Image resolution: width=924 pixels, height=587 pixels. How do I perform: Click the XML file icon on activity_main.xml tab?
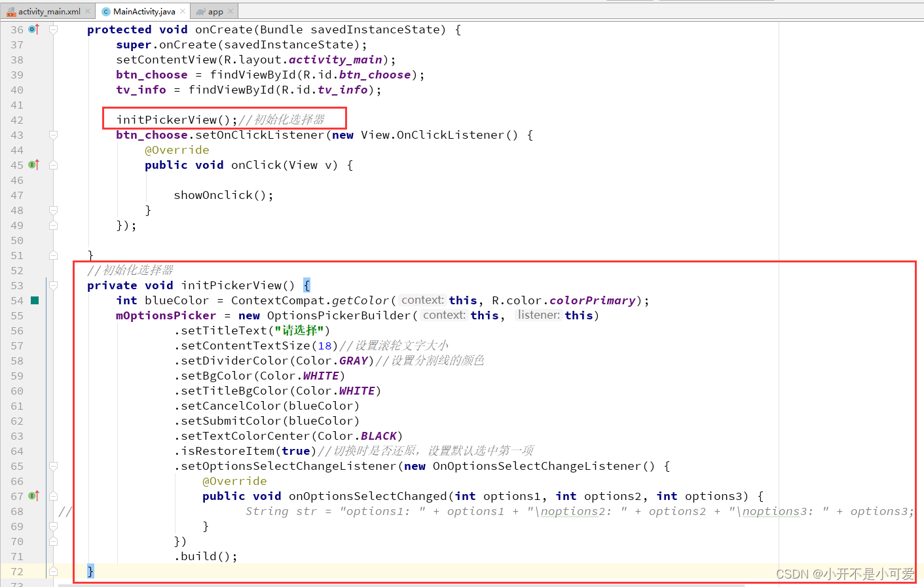pyautogui.click(x=12, y=10)
